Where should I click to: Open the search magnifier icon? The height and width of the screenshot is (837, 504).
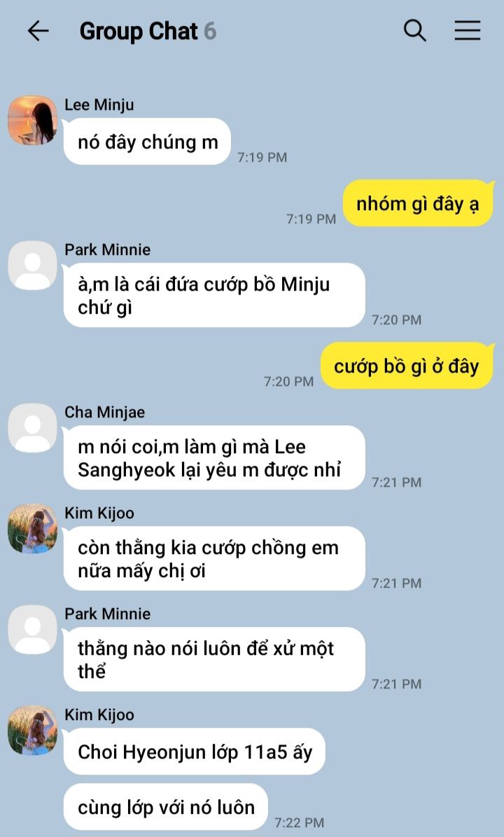(x=414, y=30)
